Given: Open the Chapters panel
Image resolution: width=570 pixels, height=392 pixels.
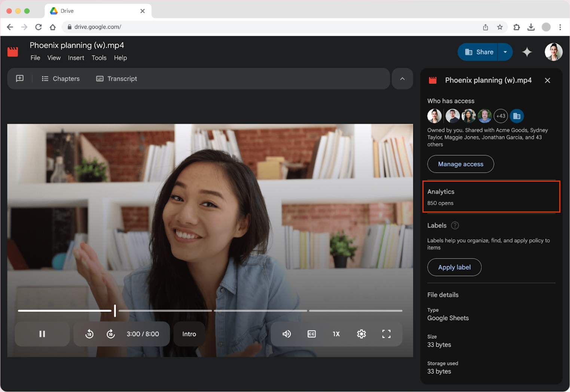Looking at the screenshot, I should pos(60,79).
